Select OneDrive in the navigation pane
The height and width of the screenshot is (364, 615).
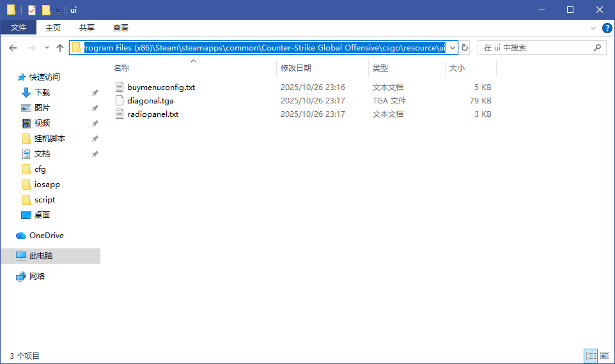[x=46, y=236]
